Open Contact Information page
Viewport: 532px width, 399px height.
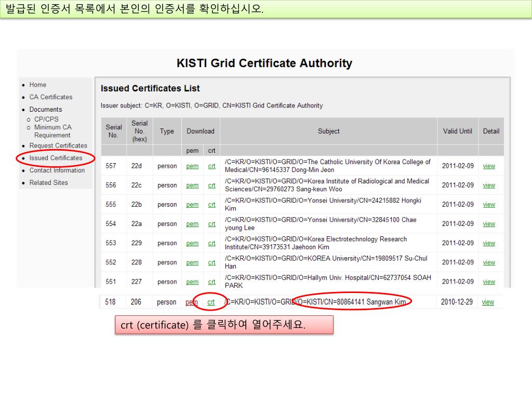point(57,170)
